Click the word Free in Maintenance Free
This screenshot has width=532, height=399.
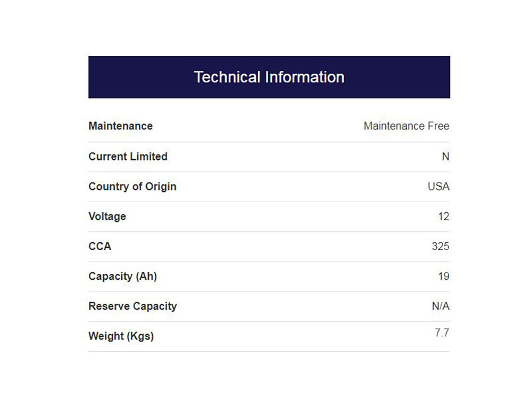tap(438, 126)
